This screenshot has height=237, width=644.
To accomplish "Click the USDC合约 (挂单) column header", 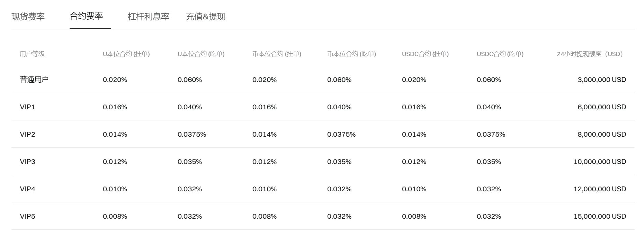I will point(426,54).
